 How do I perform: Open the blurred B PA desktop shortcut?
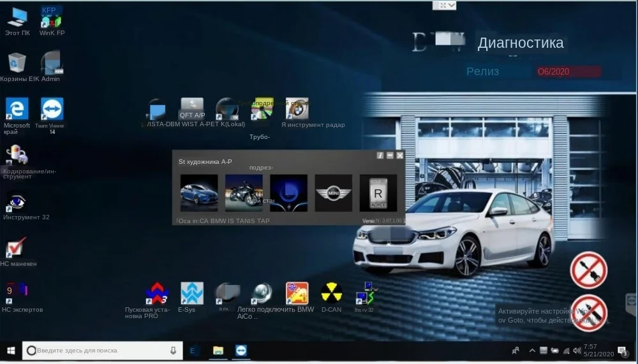[226, 294]
